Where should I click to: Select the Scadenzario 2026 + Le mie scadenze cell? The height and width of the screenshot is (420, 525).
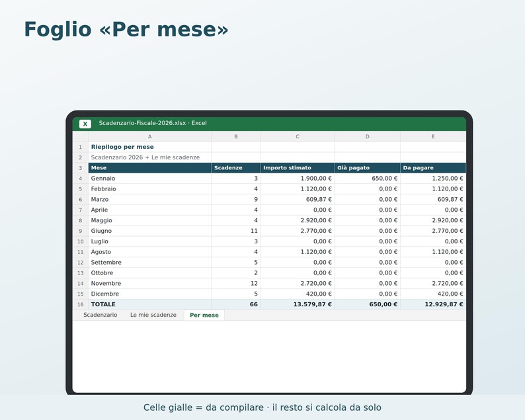tap(149, 157)
